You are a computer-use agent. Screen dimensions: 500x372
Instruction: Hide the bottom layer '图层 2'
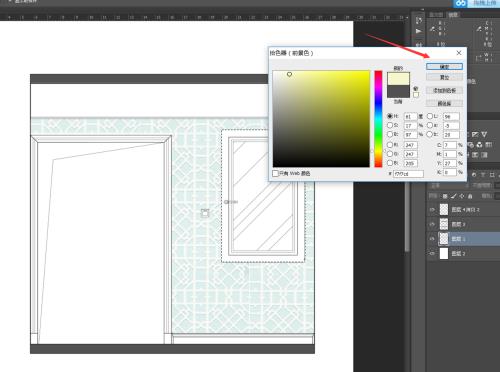click(432, 254)
